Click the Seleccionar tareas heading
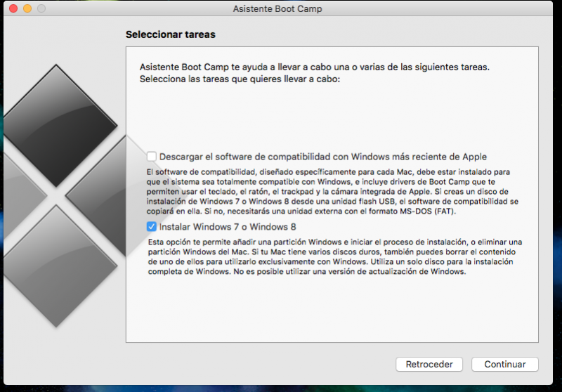The height and width of the screenshot is (392, 562). click(x=170, y=34)
